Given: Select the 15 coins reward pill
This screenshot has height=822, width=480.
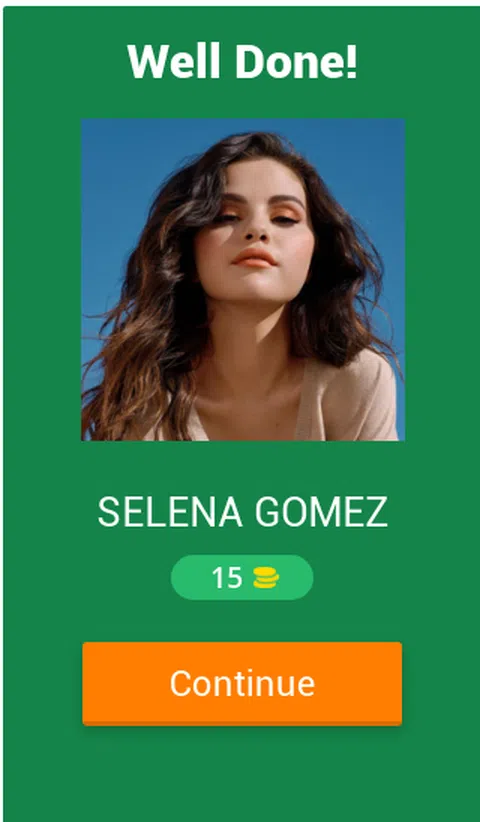Looking at the screenshot, I should pos(242,577).
